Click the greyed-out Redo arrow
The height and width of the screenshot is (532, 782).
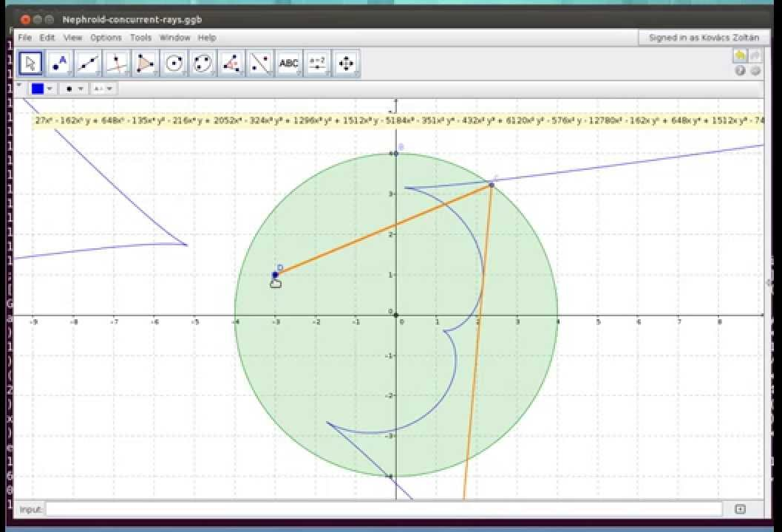755,55
